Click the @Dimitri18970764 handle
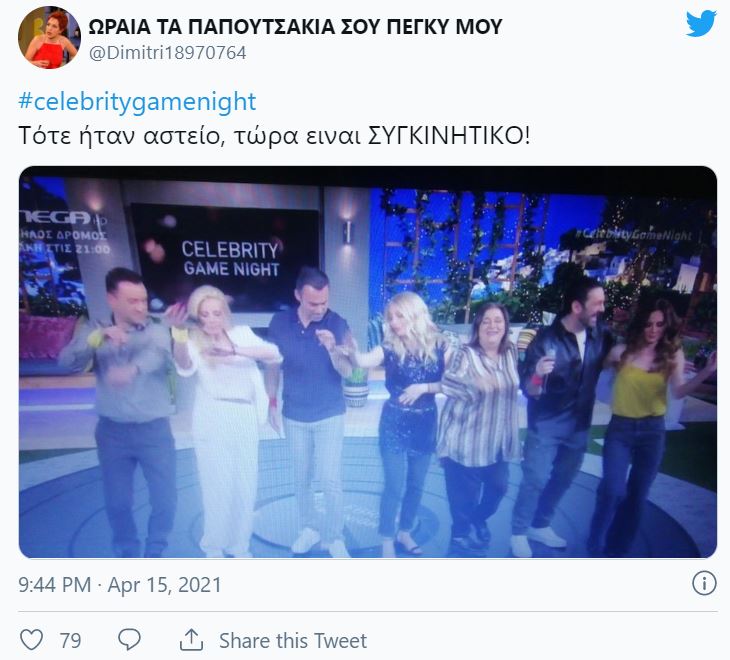 click(x=167, y=53)
